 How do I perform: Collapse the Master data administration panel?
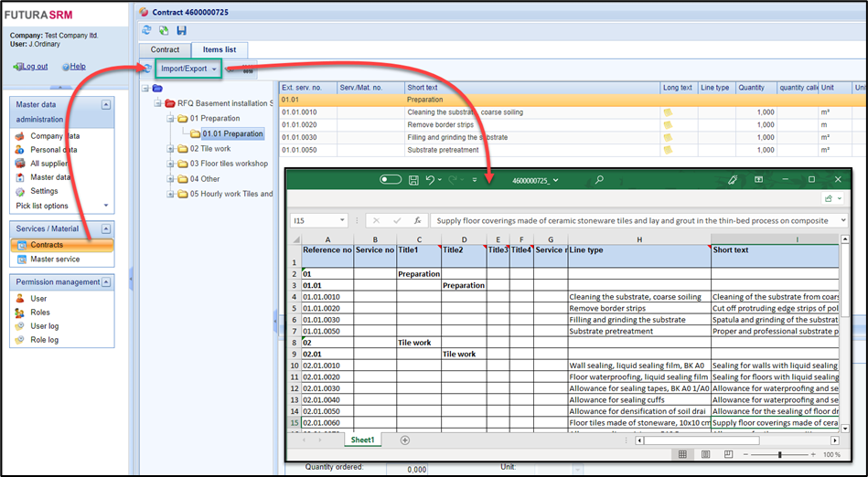pos(105,105)
